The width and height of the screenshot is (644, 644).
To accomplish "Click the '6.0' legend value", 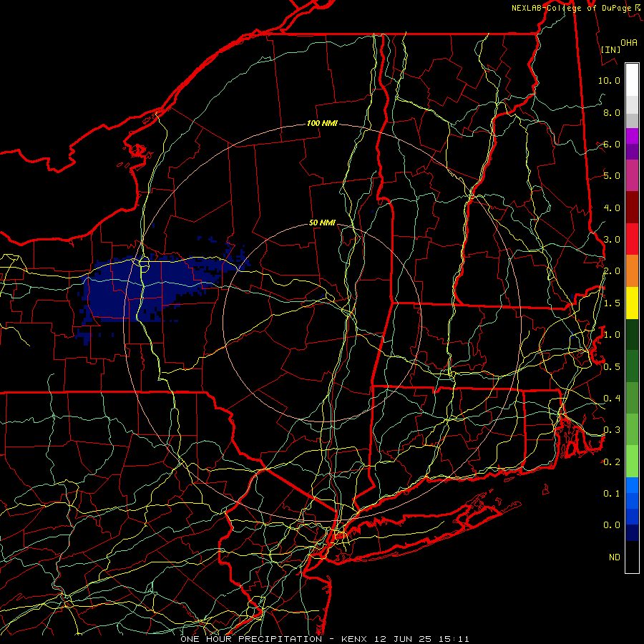I will (x=612, y=144).
